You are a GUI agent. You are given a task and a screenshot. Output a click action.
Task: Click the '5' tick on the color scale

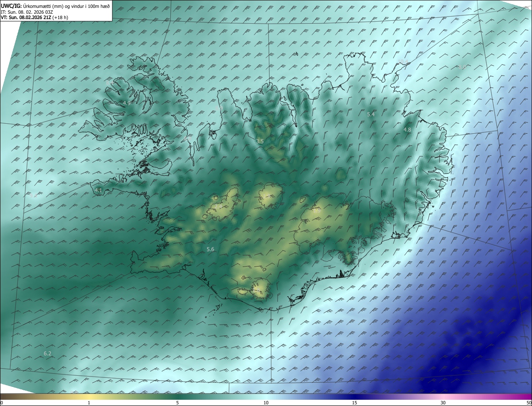pos(177,403)
